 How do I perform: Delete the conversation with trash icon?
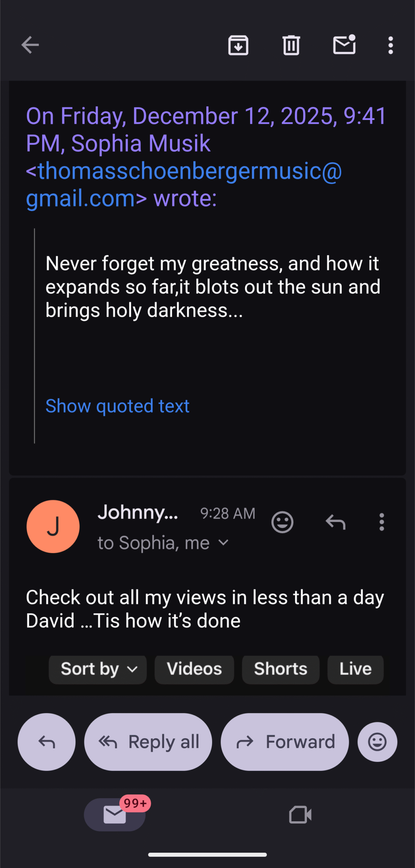pos(291,45)
